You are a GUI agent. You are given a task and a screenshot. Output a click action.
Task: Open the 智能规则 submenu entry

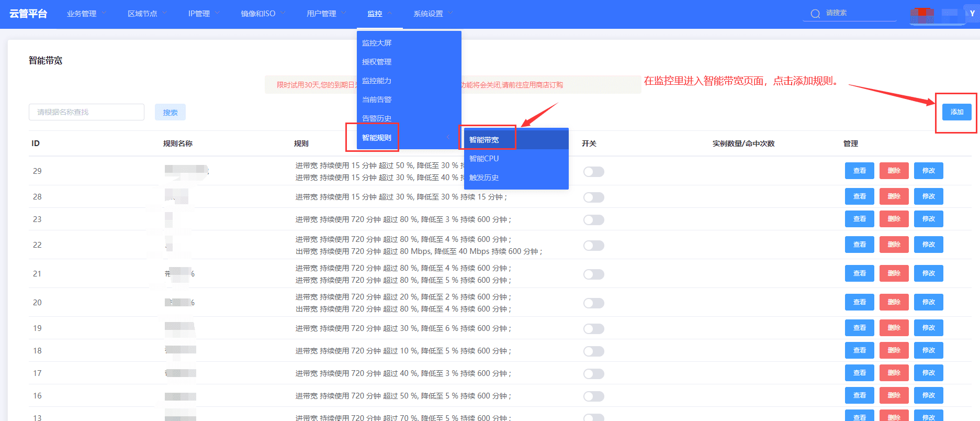coord(377,138)
